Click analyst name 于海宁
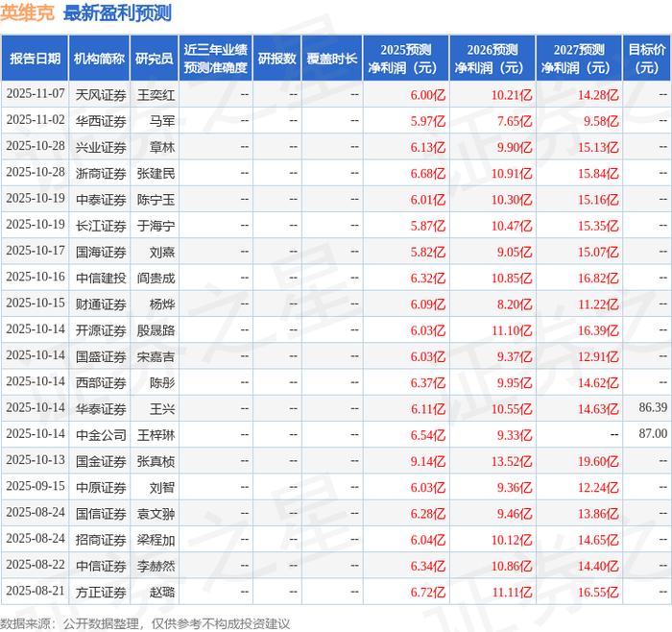Image resolution: width=672 pixels, height=632 pixels. 156,226
